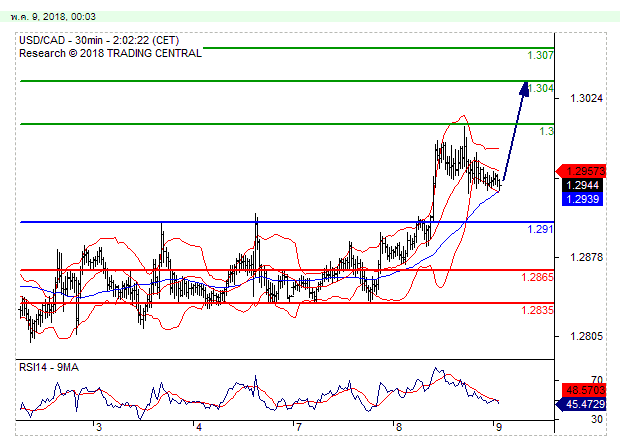Click the 'RSI14 - 9MA' indicator label

point(49,367)
